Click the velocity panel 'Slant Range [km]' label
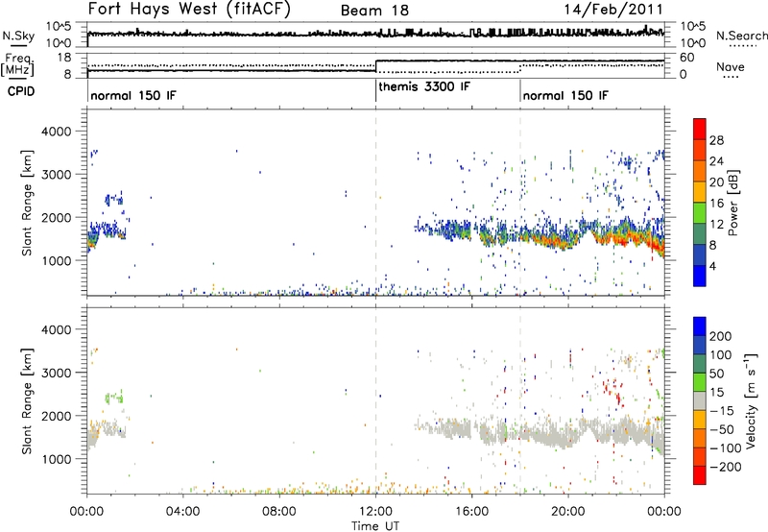The image size is (768, 532). coord(28,400)
